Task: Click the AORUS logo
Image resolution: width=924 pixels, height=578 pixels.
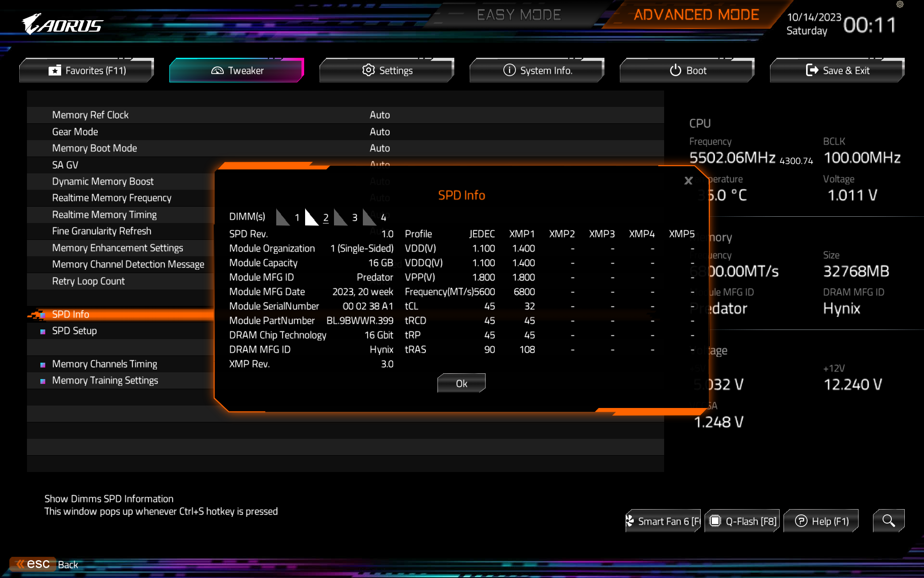Action: [63, 24]
